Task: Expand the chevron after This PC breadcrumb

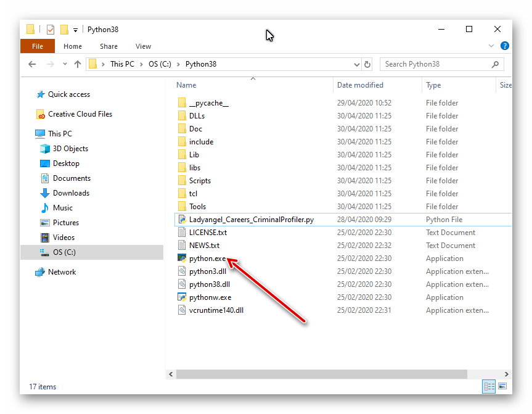Action: [x=142, y=65]
